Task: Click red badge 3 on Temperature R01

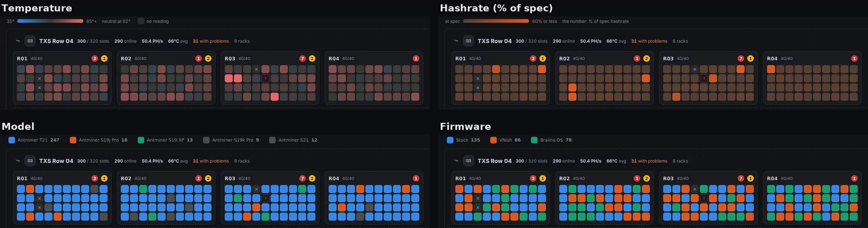Action: [94, 59]
